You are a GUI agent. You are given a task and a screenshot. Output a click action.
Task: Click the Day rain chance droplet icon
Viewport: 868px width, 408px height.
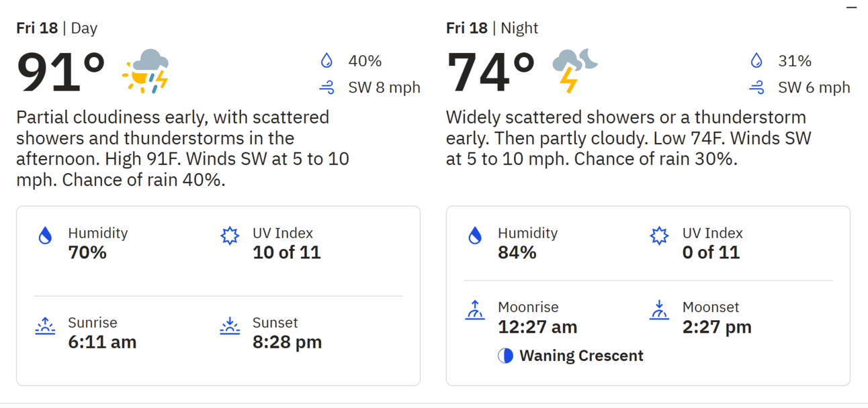327,61
